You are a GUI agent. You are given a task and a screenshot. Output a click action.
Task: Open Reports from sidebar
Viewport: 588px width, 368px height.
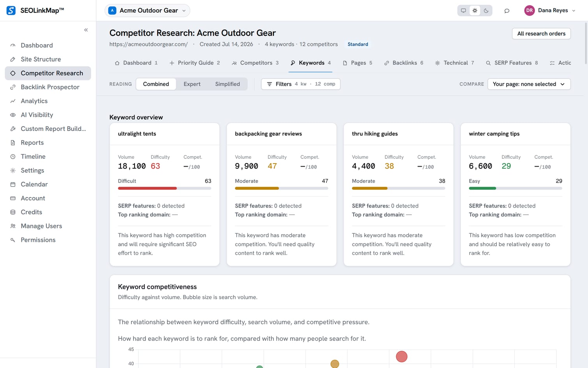pos(48,143)
